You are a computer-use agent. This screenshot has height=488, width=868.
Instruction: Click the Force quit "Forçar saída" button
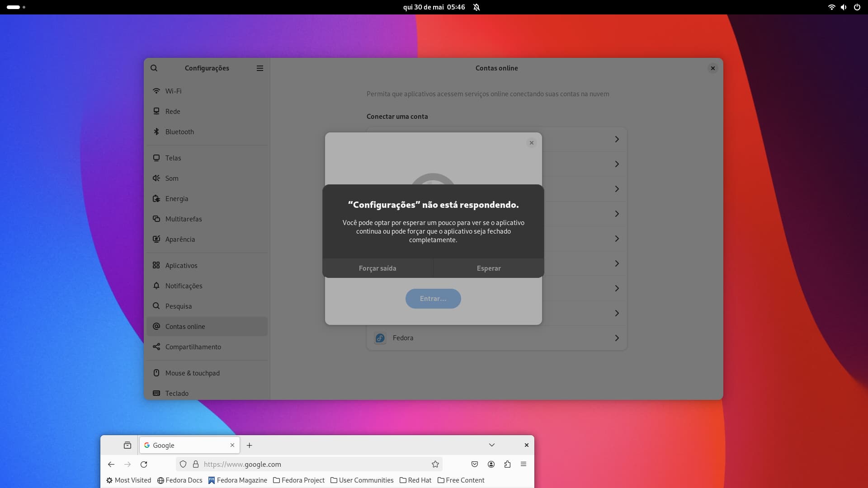click(x=377, y=268)
